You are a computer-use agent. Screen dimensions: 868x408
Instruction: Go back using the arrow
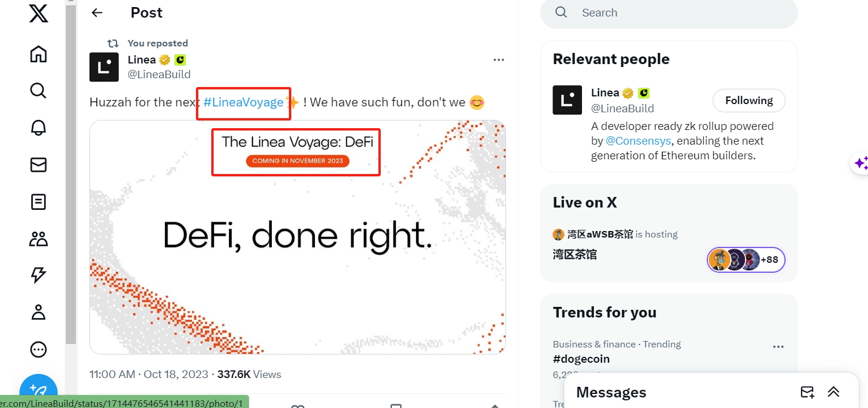click(x=97, y=13)
